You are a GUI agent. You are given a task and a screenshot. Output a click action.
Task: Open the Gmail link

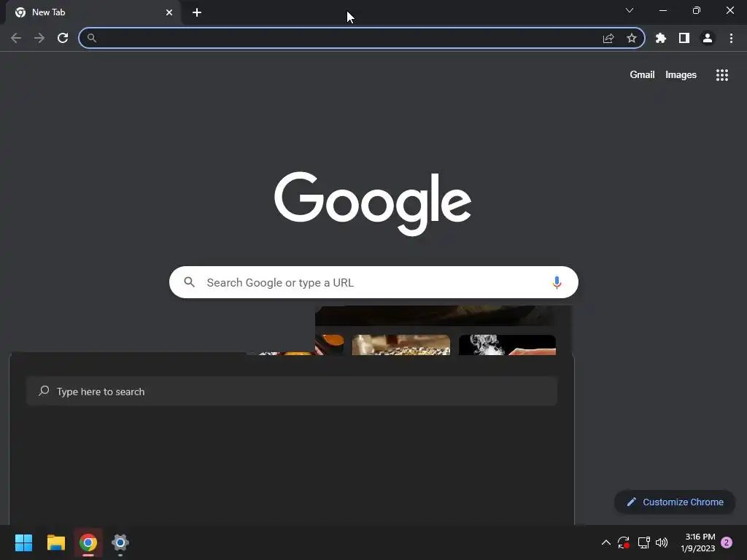(x=642, y=75)
